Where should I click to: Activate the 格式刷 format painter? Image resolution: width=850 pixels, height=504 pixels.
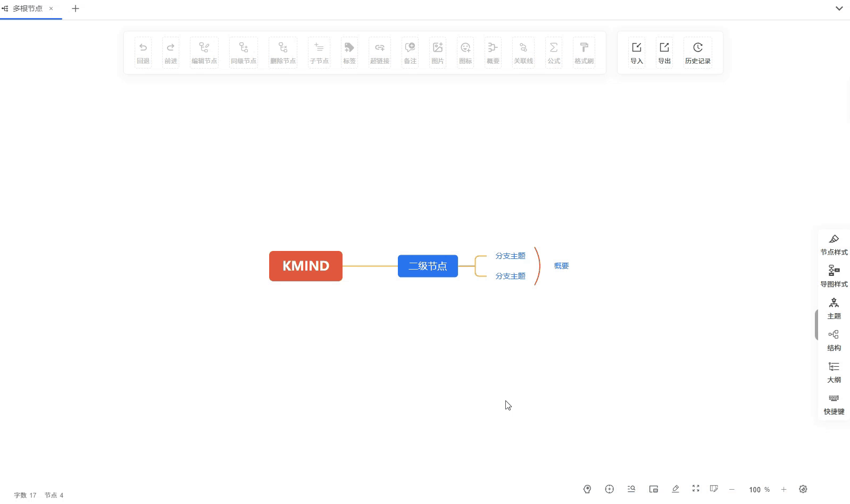[584, 52]
